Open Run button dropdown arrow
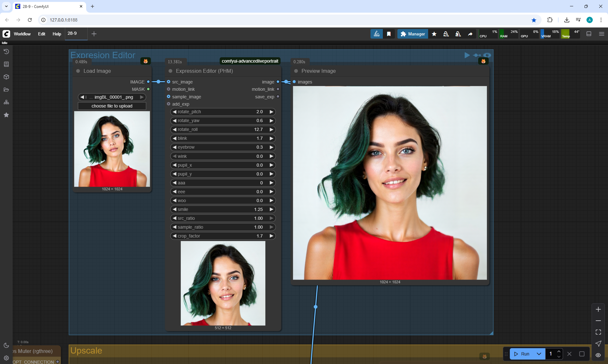 coord(539,354)
